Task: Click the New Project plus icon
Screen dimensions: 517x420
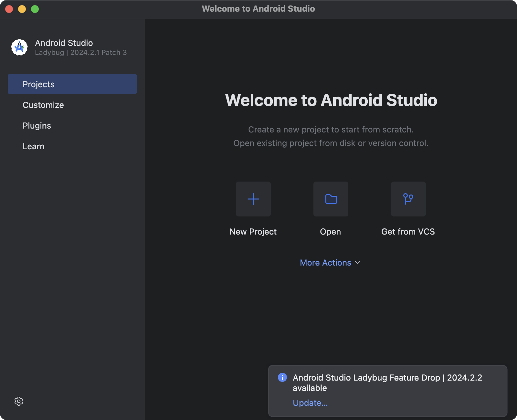Action: pyautogui.click(x=253, y=199)
